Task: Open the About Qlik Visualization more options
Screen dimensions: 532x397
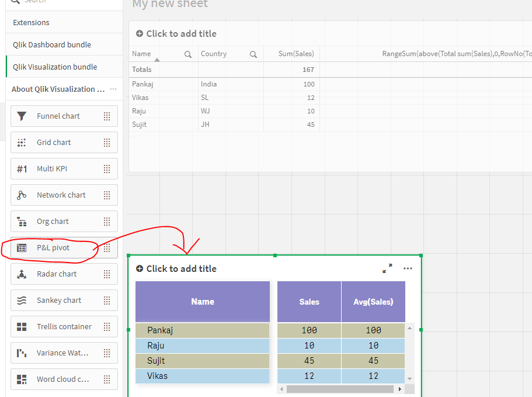Action: pyautogui.click(x=113, y=89)
